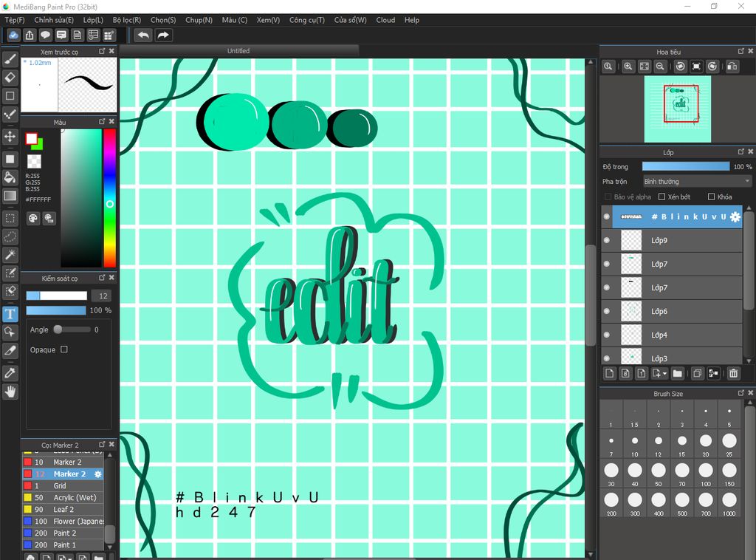756x560 pixels.
Task: Select the Grid brush
Action: click(63, 485)
